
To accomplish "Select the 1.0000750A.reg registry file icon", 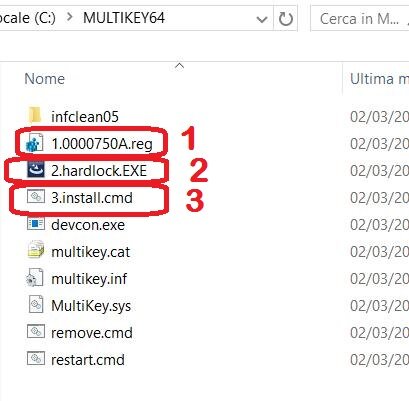I will coord(35,143).
